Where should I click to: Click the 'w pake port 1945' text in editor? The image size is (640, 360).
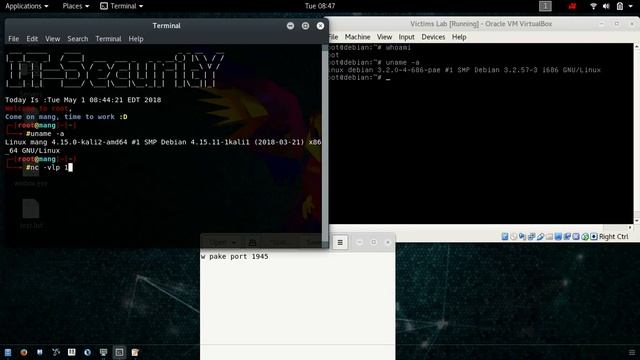coord(235,257)
